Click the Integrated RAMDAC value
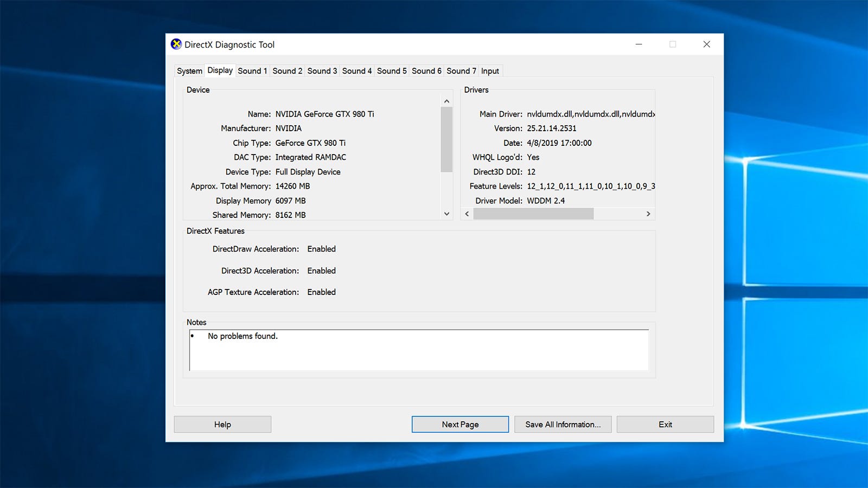The image size is (868, 488). 310,157
